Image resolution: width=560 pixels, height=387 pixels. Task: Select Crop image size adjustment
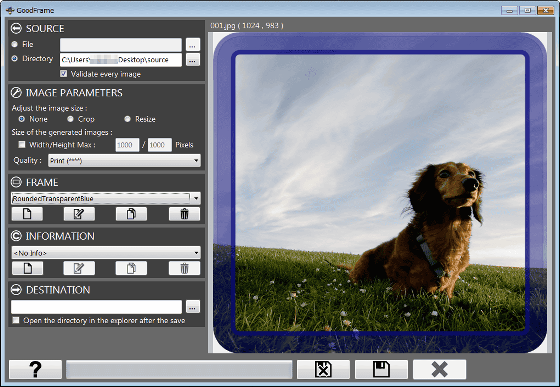click(70, 119)
